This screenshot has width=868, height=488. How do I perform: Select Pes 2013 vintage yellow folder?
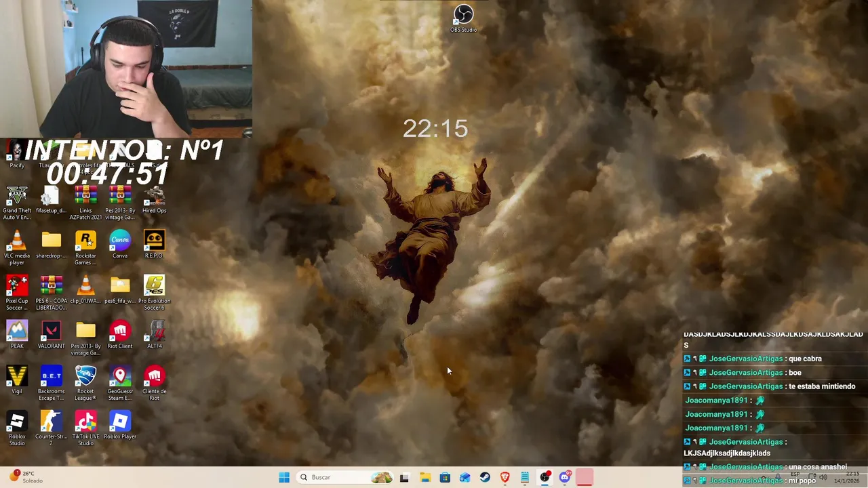coord(85,338)
